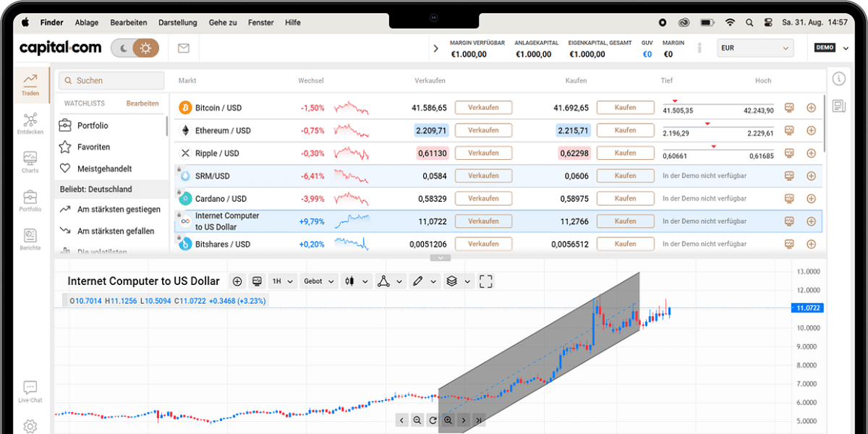
Task: Open the Entdecken sidebar section
Action: tap(30, 124)
